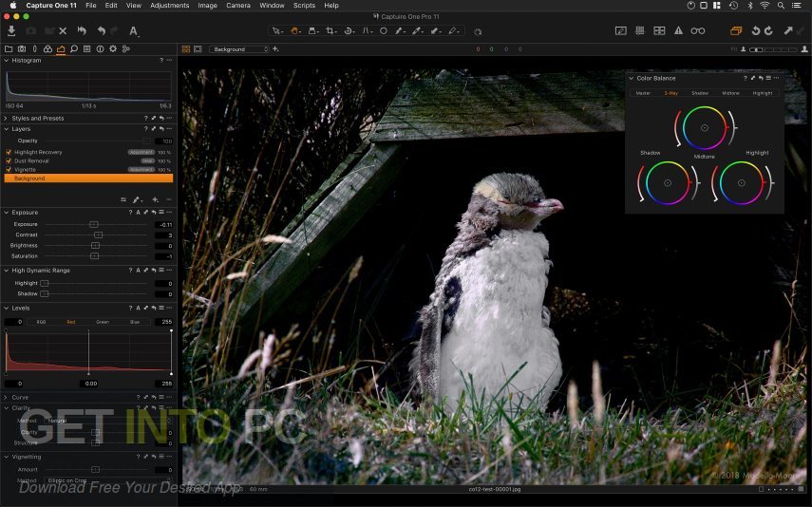Click the grid overlay icon
The image size is (812, 507).
(x=640, y=31)
